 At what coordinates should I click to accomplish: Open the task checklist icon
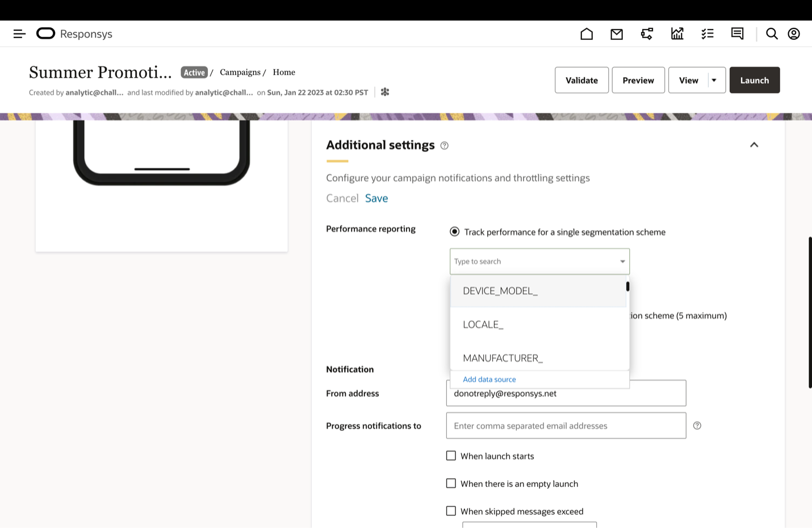707,34
